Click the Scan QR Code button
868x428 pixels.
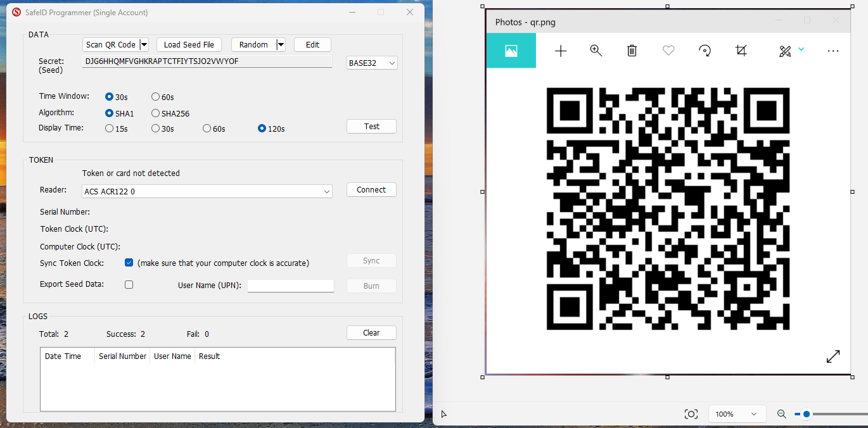(x=111, y=44)
